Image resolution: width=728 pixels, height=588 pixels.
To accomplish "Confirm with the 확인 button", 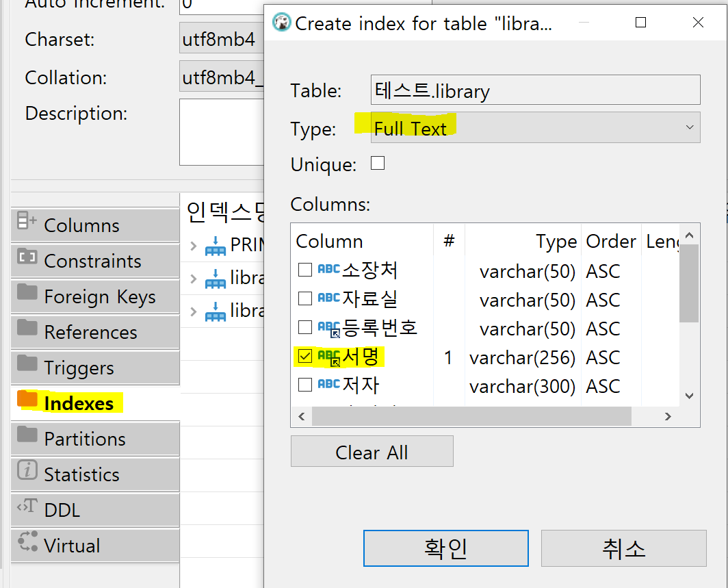I will (x=445, y=548).
